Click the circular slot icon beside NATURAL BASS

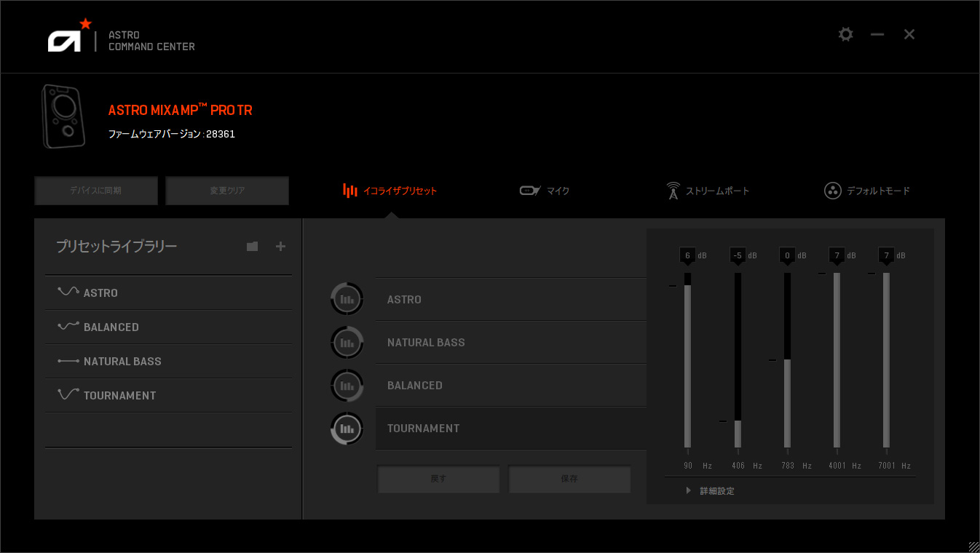point(347,342)
